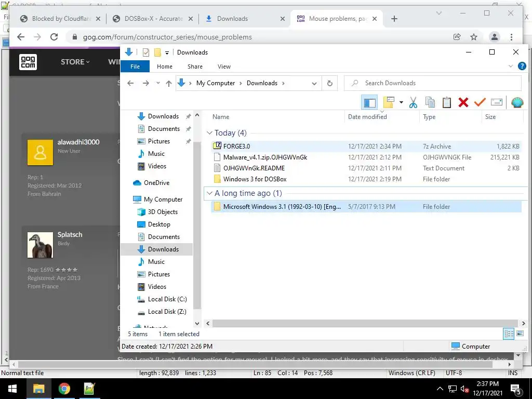Open Action Center notifications icon
This screenshot has width=532, height=399.
click(516, 389)
